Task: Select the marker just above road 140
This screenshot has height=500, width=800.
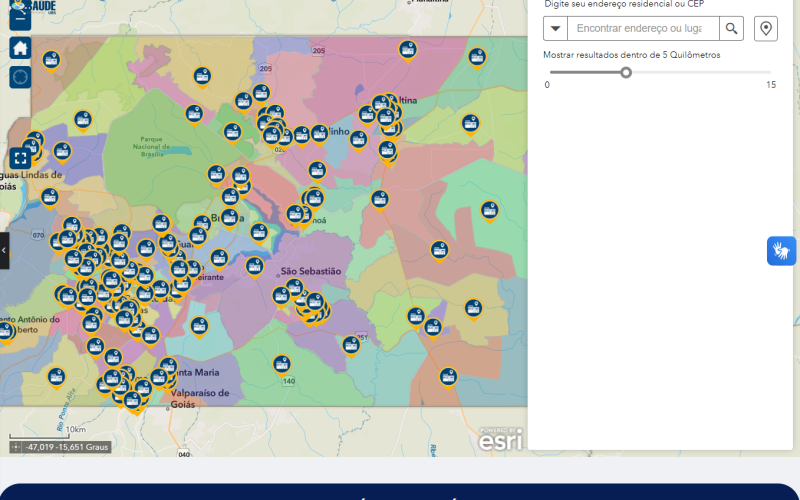Action: [x=282, y=364]
